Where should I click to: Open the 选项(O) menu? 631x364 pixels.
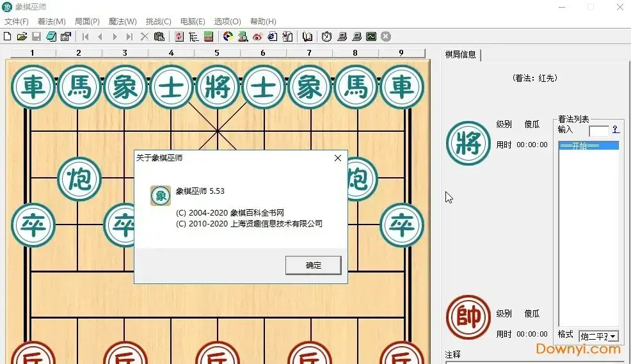[227, 21]
